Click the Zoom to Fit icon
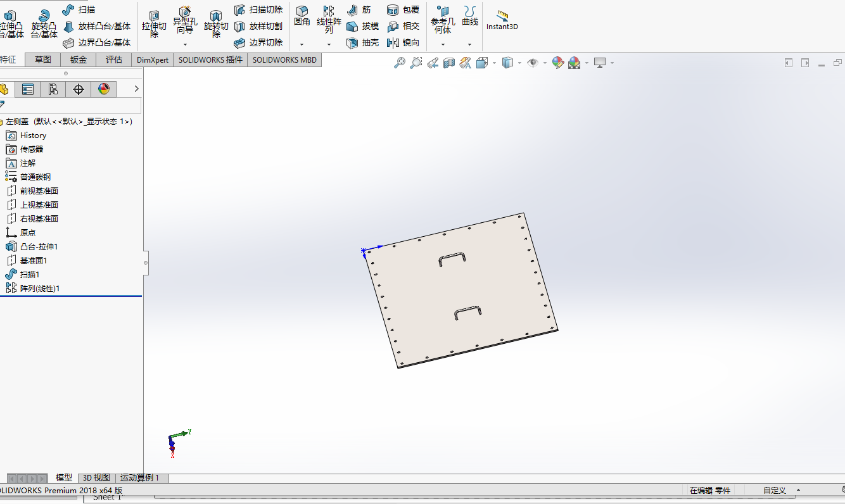845x504 pixels. pyautogui.click(x=400, y=63)
